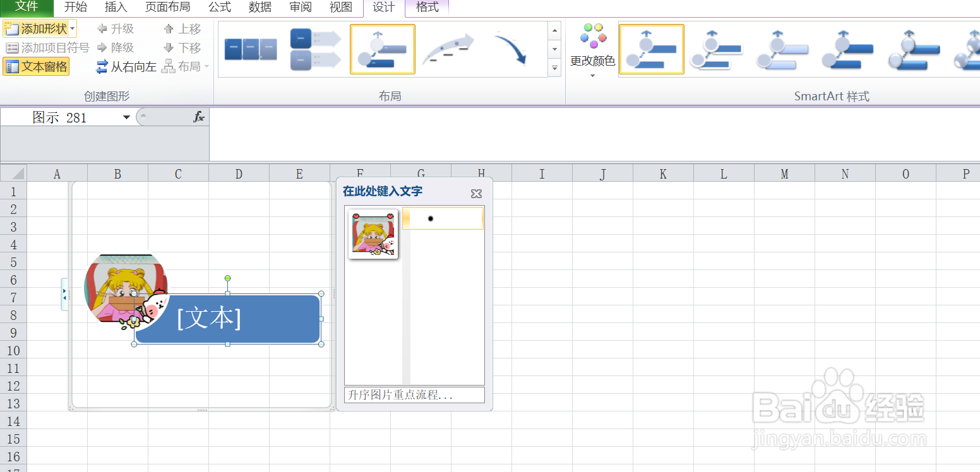Open the name box dropdown arrow
The height and width of the screenshot is (472, 980).
pyautogui.click(x=126, y=117)
